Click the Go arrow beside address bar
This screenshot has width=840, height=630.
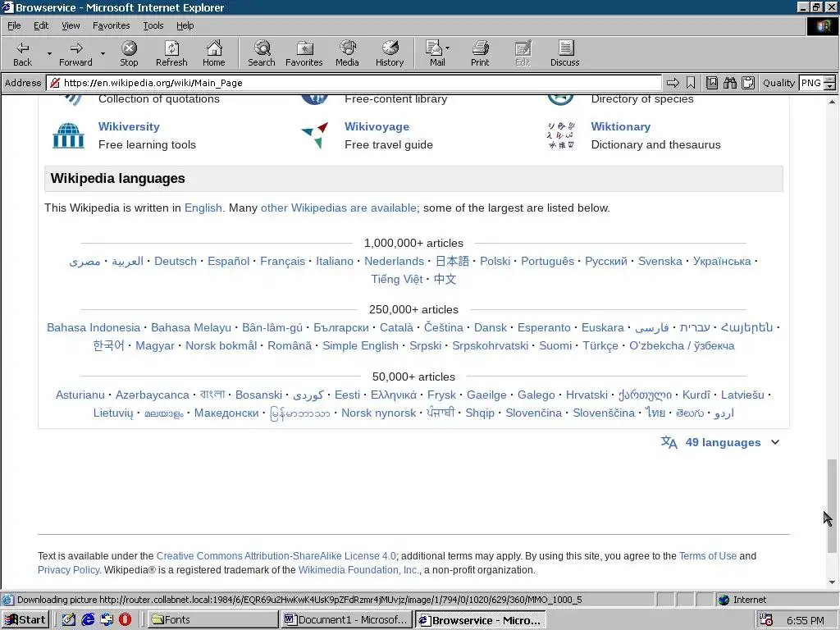click(x=673, y=83)
